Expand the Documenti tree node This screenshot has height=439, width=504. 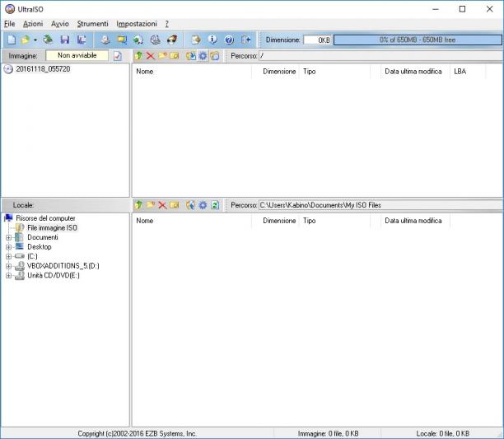coord(9,237)
